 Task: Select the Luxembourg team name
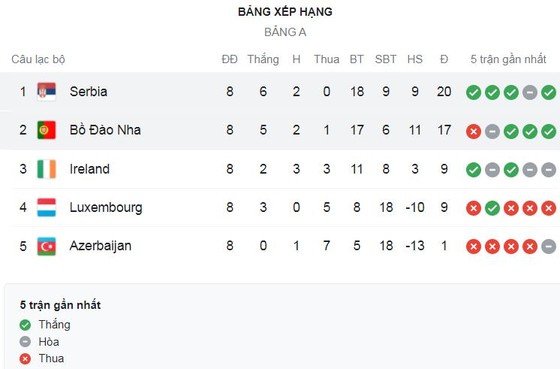coord(106,208)
